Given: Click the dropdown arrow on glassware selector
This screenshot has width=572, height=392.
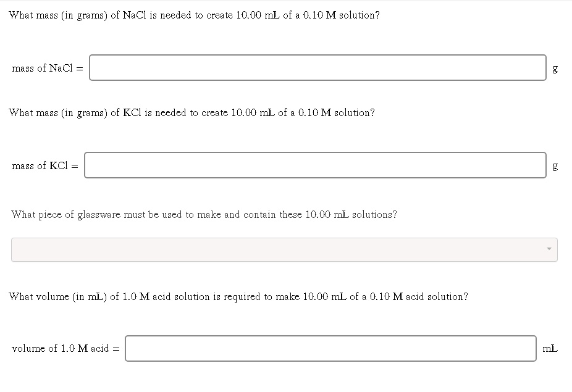Looking at the screenshot, I should coord(549,249).
